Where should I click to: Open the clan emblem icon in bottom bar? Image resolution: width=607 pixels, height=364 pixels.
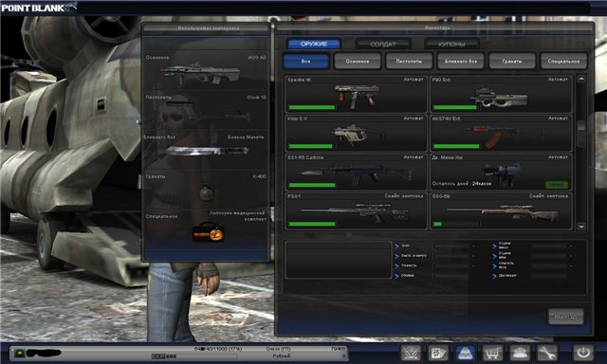tap(411, 353)
